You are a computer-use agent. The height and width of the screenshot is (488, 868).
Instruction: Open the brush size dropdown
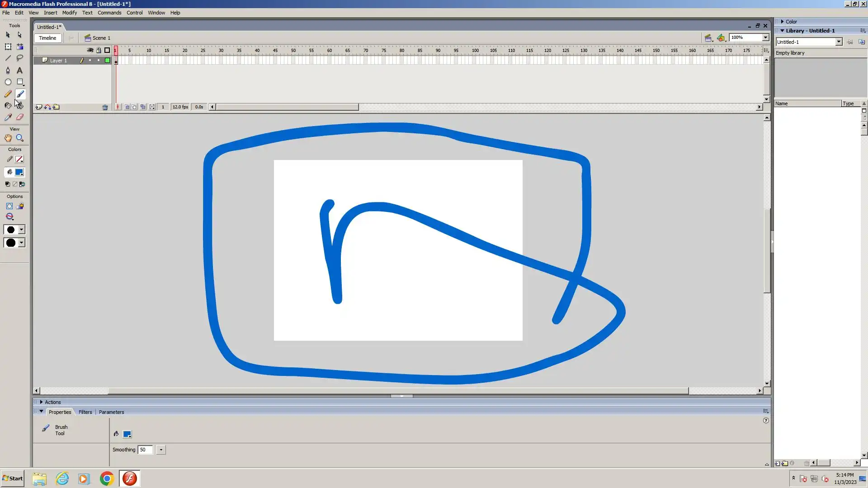pyautogui.click(x=21, y=230)
